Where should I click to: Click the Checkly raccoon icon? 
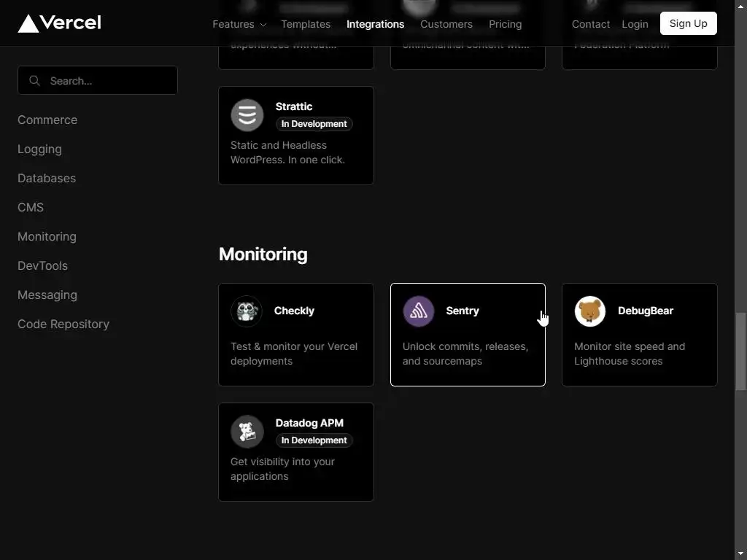pyautogui.click(x=247, y=311)
